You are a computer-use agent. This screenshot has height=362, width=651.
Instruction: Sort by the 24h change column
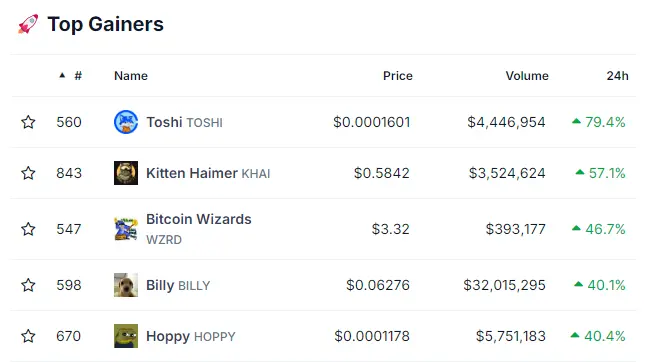click(x=617, y=76)
